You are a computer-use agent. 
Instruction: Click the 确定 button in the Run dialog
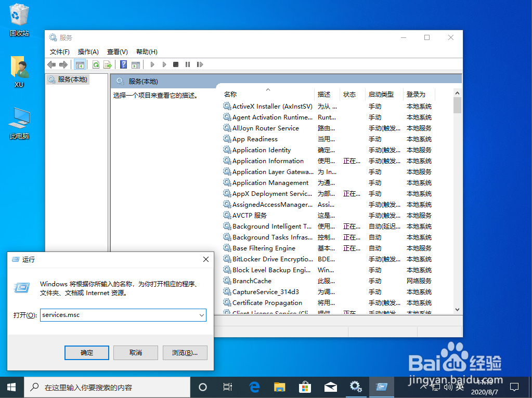click(x=86, y=352)
